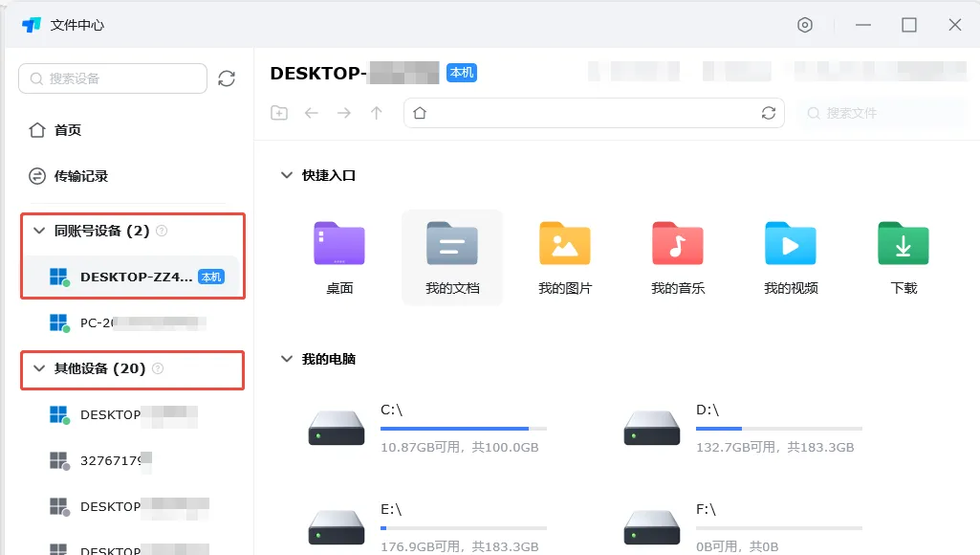Open the 下载 downloads folder
The width and height of the screenshot is (980, 555).
[x=904, y=257]
